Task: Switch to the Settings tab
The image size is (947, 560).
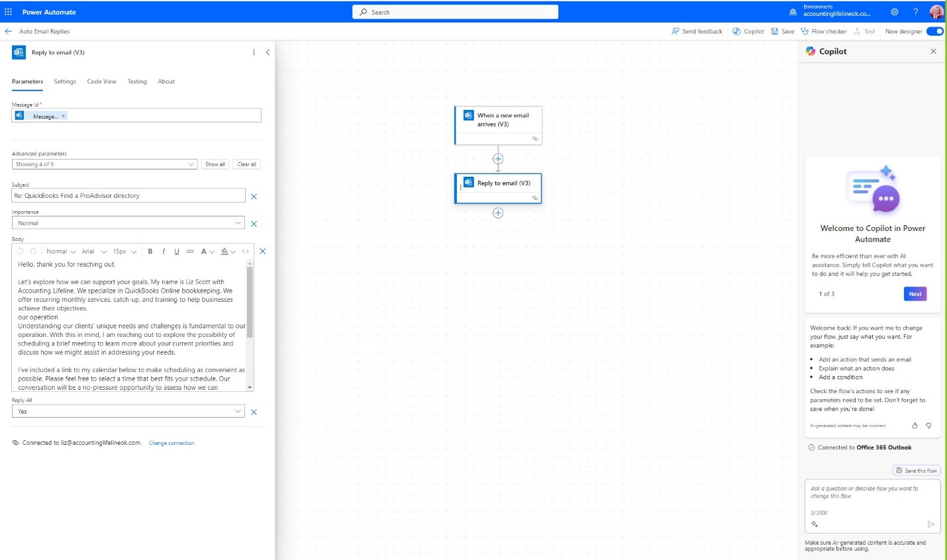Action: coord(64,81)
